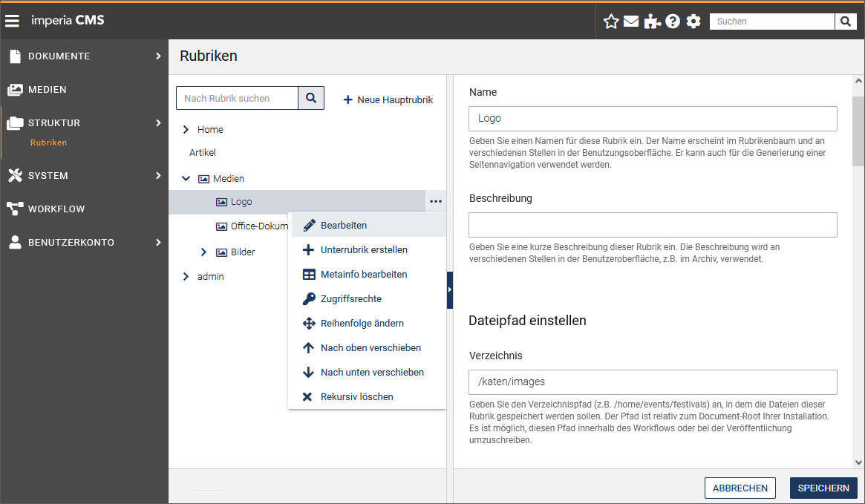Click the Nach oben verschieben arrow icon
This screenshot has width=865, height=504.
[308, 348]
